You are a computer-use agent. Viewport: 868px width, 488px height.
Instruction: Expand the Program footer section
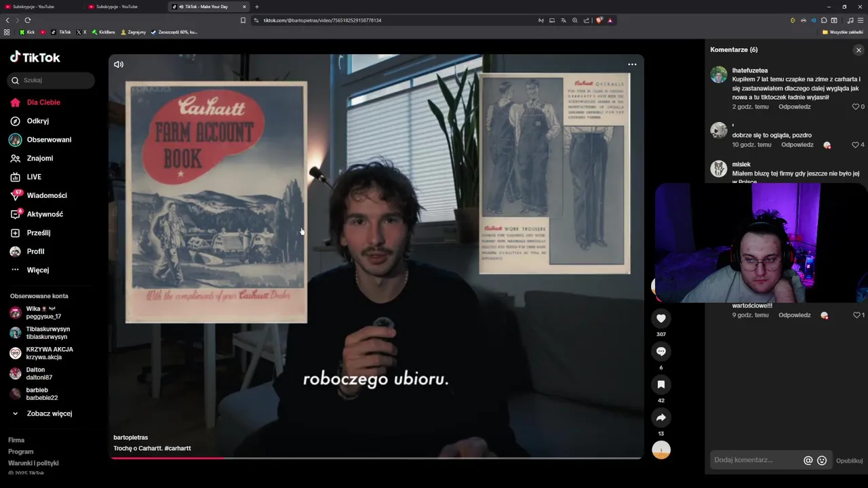(20, 451)
